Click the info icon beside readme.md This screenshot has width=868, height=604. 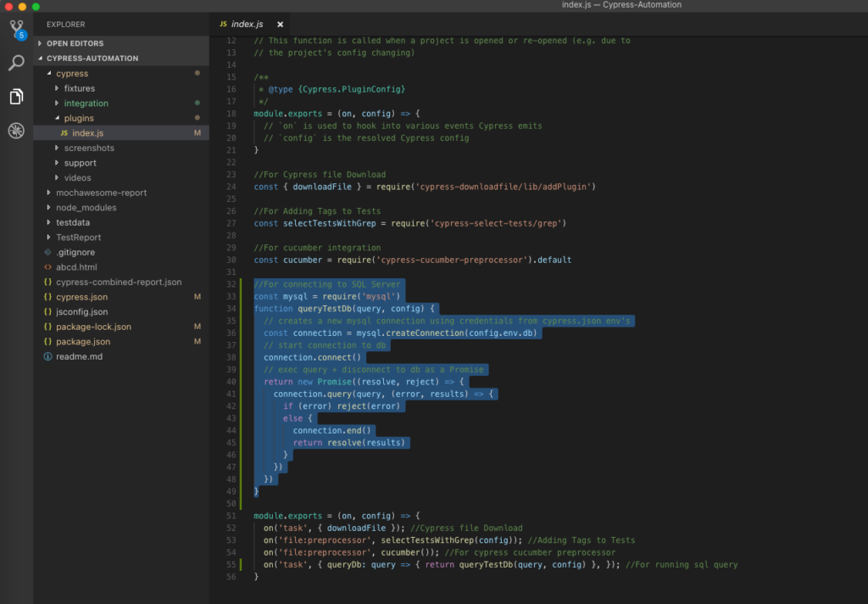47,356
